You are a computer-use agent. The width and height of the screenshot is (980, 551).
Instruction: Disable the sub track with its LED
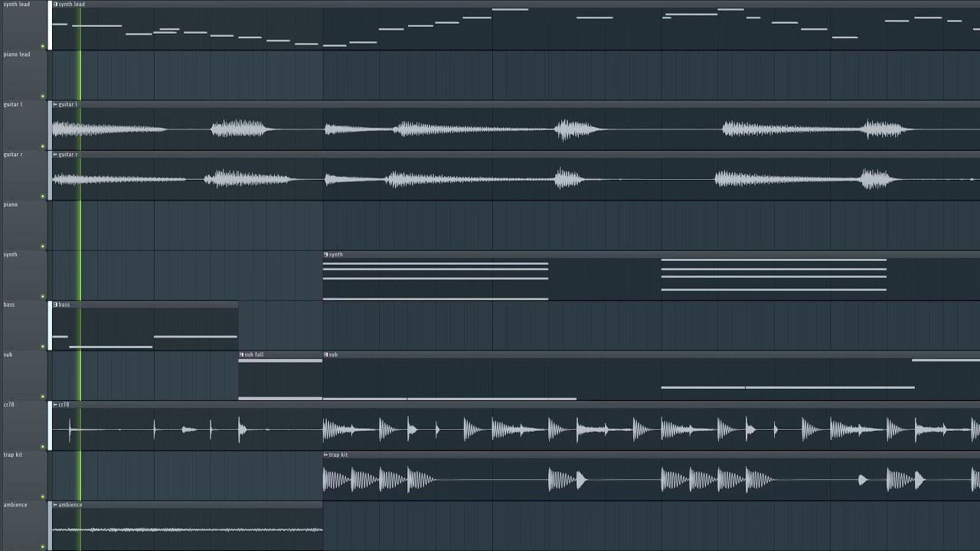43,396
